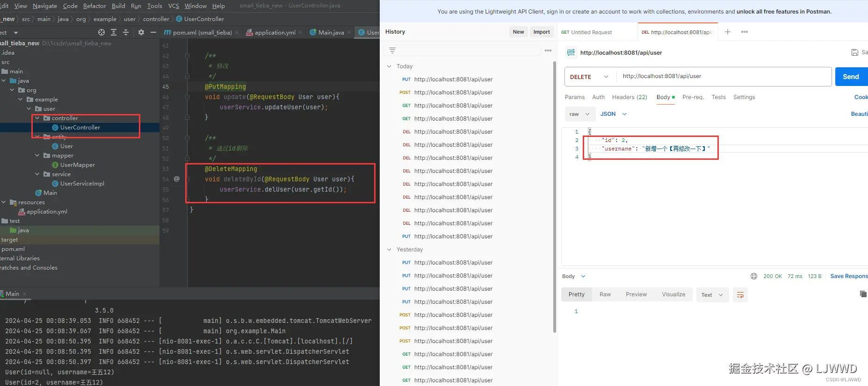
Task: Click the Beautify link
Action: point(859,114)
